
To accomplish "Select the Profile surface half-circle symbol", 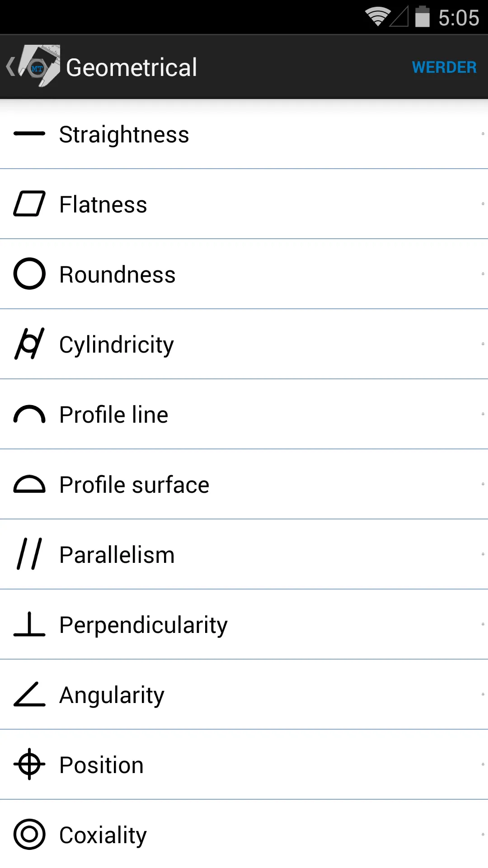I will tap(29, 484).
